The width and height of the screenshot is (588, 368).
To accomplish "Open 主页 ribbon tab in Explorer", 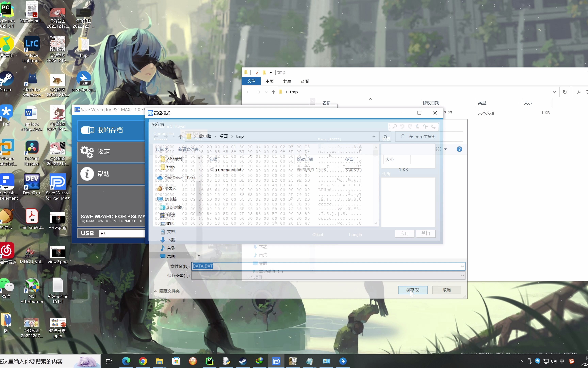I will coord(269,81).
